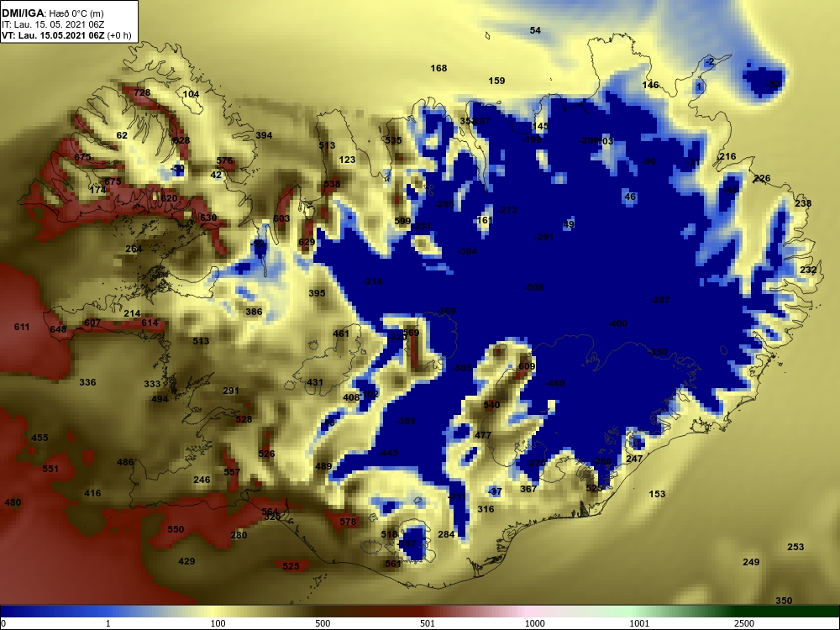Click the 614 height label

pyautogui.click(x=150, y=323)
